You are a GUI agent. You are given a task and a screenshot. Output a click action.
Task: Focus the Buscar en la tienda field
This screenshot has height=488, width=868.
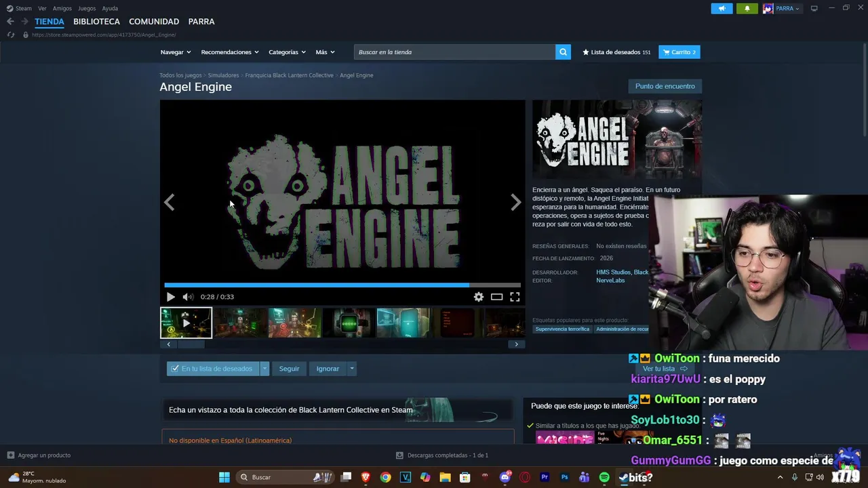454,52
